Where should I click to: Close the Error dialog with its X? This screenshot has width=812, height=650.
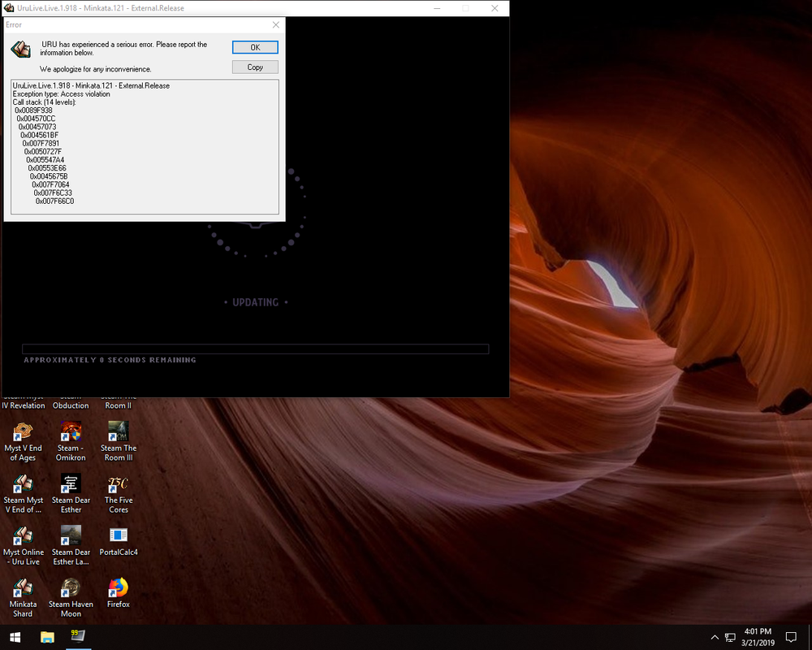click(276, 25)
